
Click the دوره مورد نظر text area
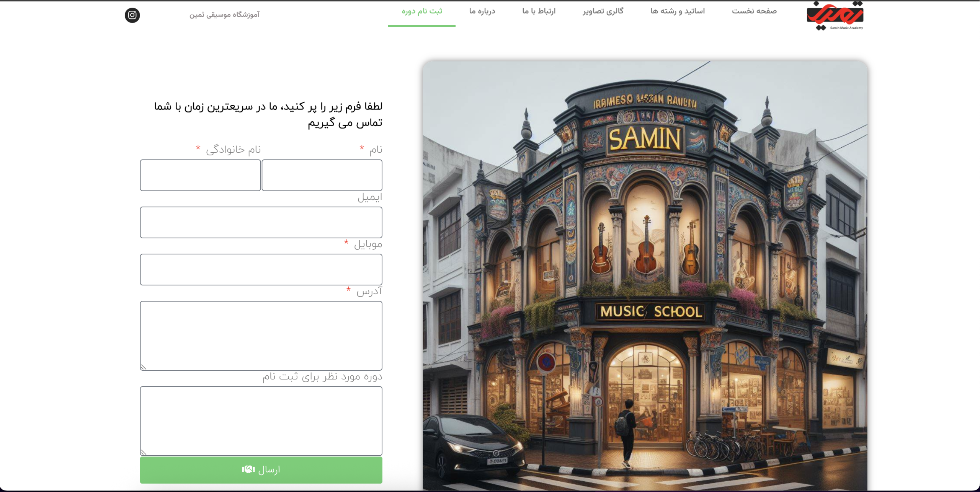tap(261, 420)
